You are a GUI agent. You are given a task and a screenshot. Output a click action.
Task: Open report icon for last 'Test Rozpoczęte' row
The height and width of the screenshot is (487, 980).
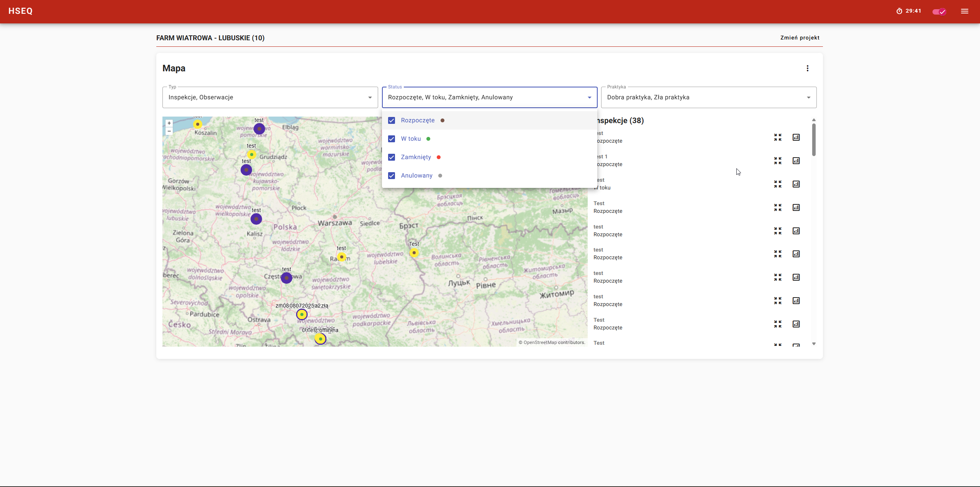[796, 324]
